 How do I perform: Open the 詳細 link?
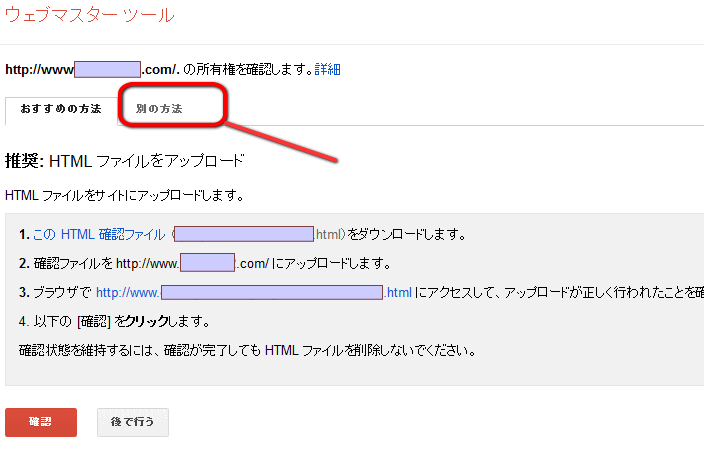[x=327, y=70]
